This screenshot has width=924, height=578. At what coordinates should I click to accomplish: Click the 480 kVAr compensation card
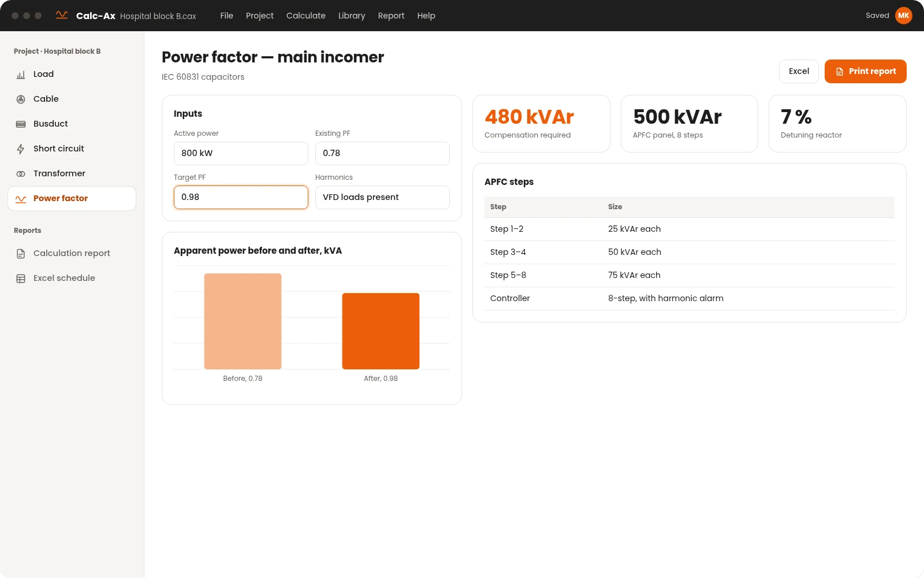[541, 124]
